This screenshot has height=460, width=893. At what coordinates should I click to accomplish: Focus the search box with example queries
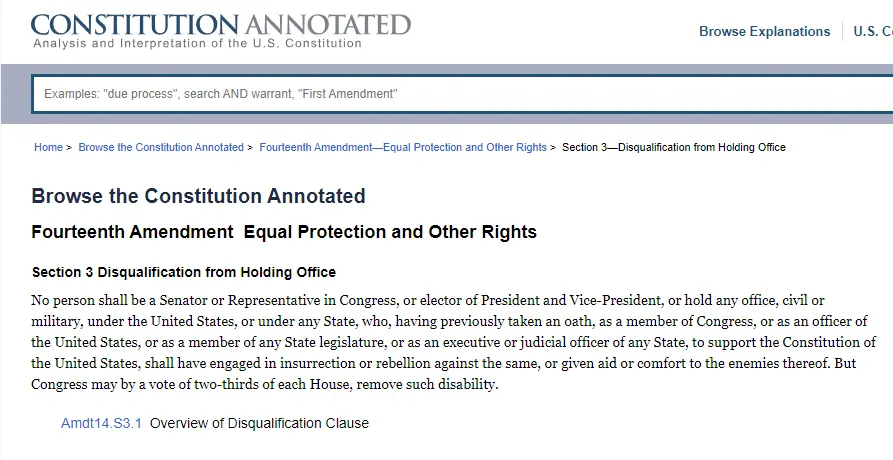[x=462, y=94]
